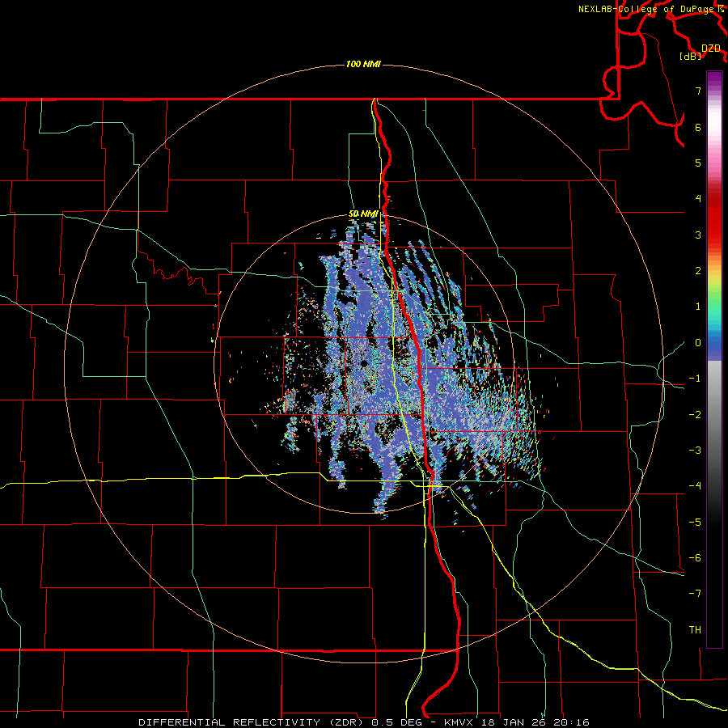Click the red band of the color bar
The image size is (728, 728).
point(714,221)
